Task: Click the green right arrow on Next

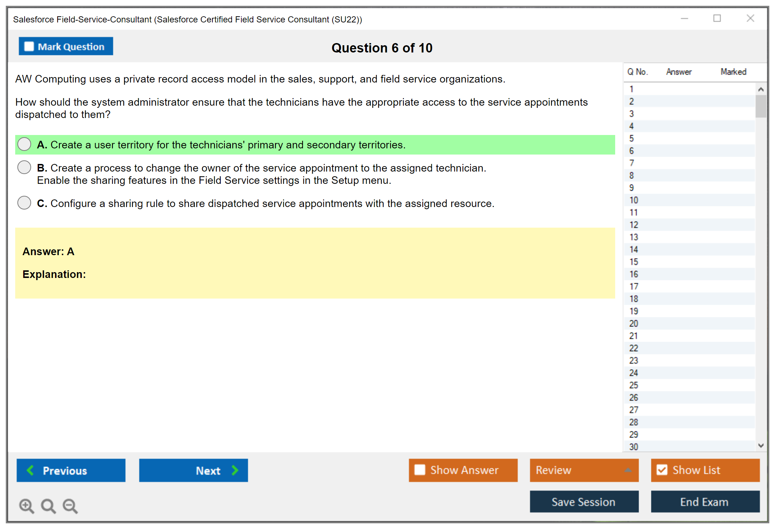Action: pos(235,470)
